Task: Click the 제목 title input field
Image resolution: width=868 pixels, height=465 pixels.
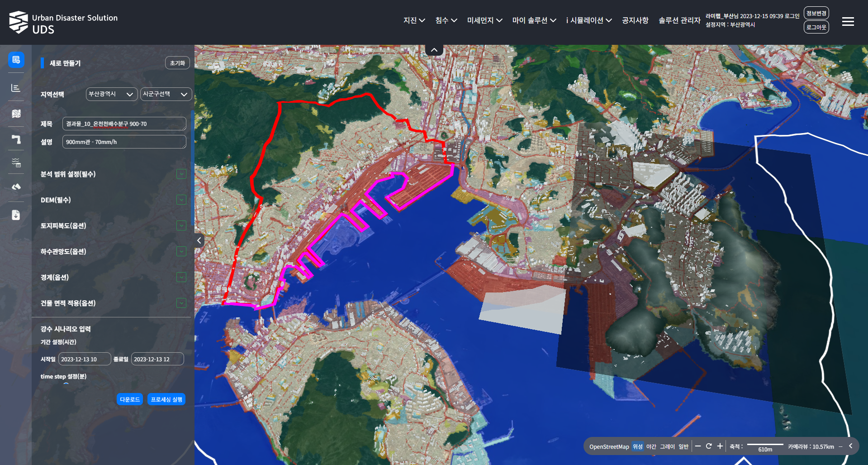Action: coord(124,124)
